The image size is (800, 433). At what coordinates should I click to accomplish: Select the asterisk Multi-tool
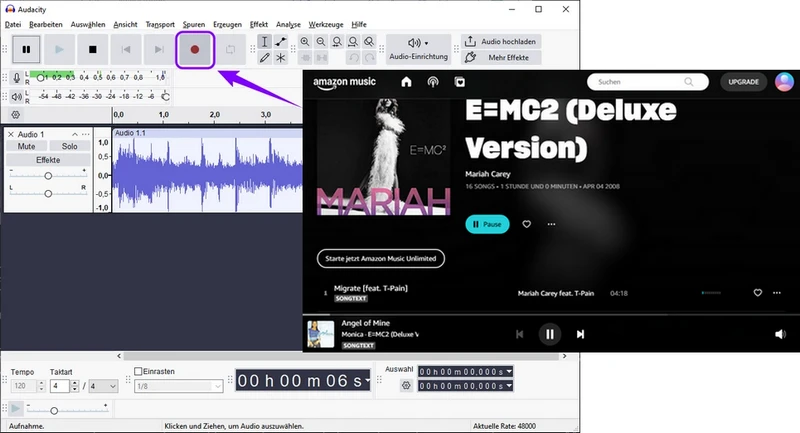(x=281, y=58)
